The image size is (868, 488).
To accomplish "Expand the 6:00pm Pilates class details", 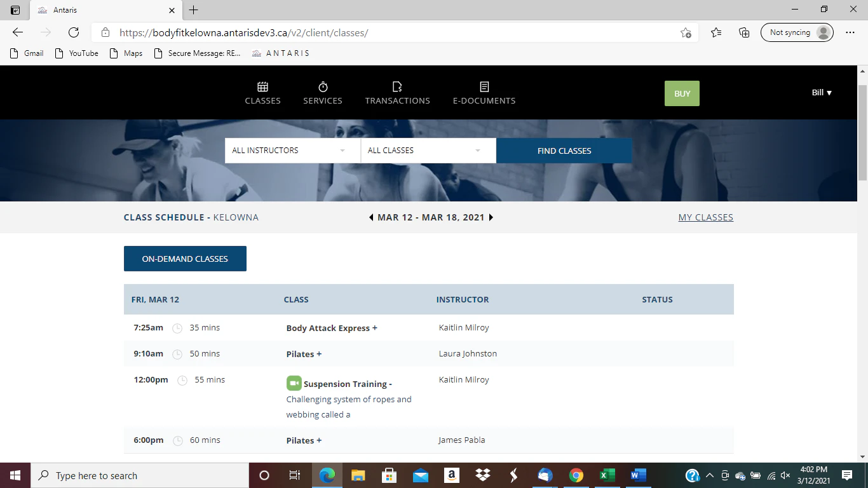I will pyautogui.click(x=319, y=440).
